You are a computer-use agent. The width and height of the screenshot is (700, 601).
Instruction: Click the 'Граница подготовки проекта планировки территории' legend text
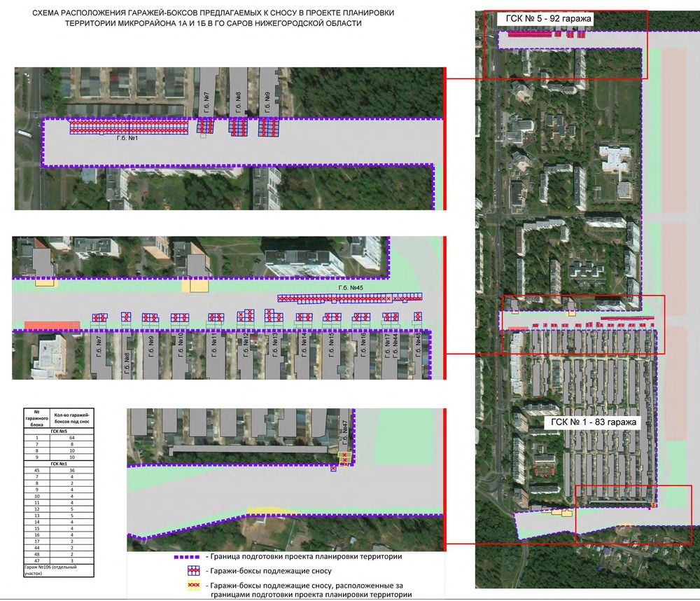[304, 557]
